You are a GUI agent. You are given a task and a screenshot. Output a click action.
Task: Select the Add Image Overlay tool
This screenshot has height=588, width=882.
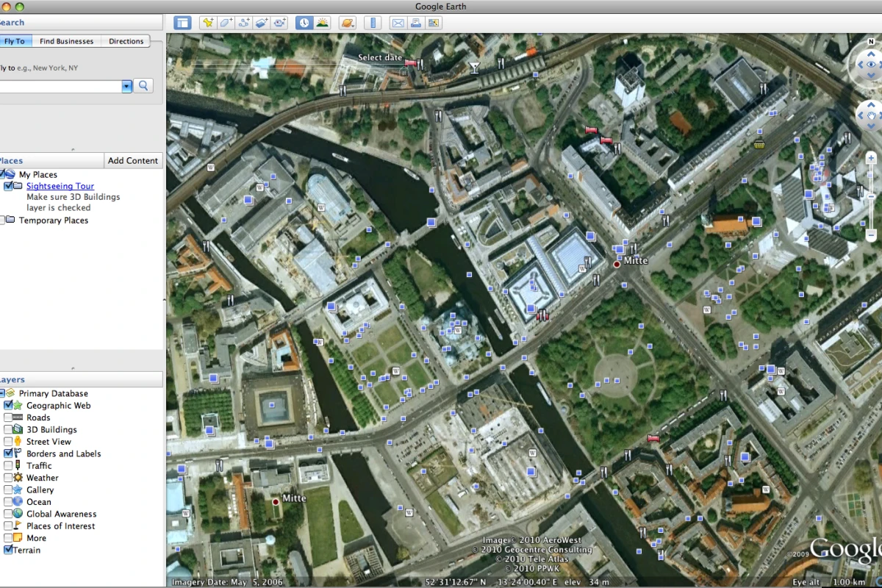tap(262, 23)
